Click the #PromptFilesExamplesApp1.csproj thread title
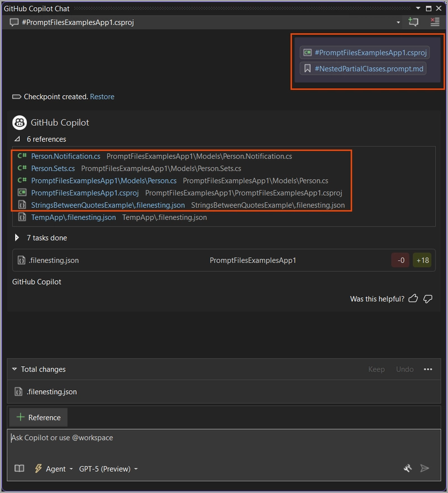 pos(78,22)
